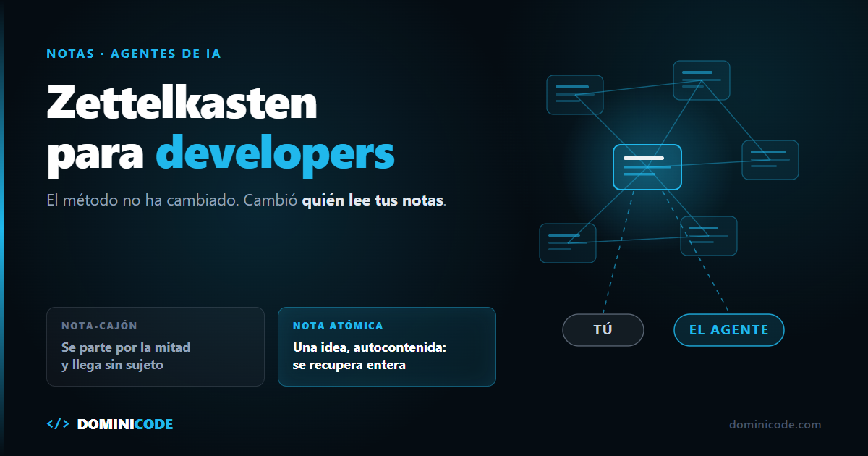Click the blue word developers

pyautogui.click(x=276, y=153)
